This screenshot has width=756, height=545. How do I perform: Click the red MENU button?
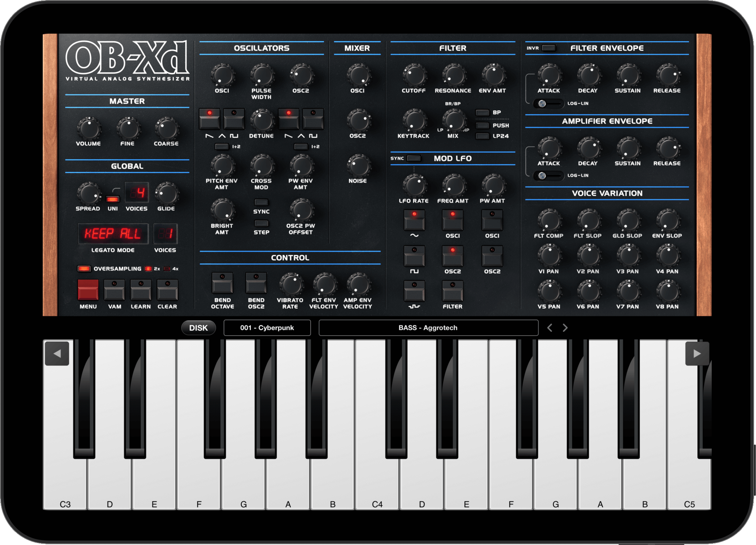(88, 290)
